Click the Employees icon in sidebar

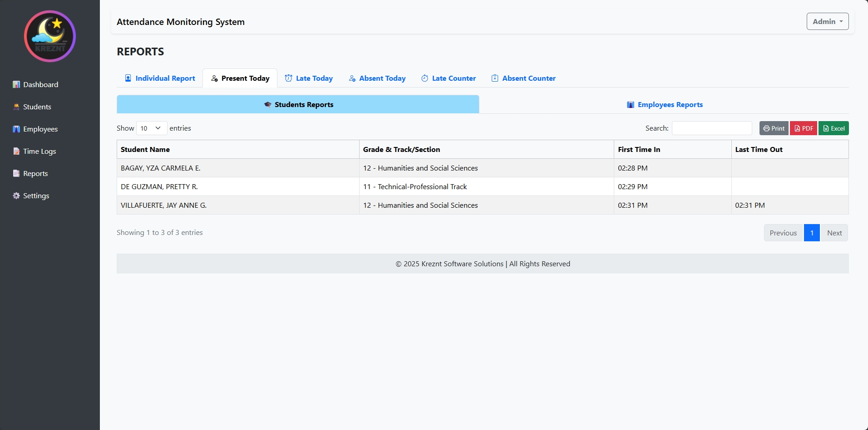(x=16, y=129)
